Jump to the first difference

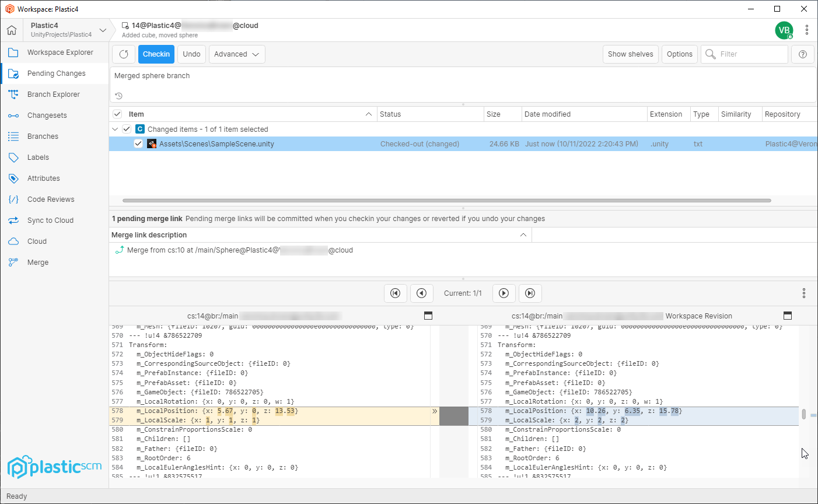(x=395, y=293)
